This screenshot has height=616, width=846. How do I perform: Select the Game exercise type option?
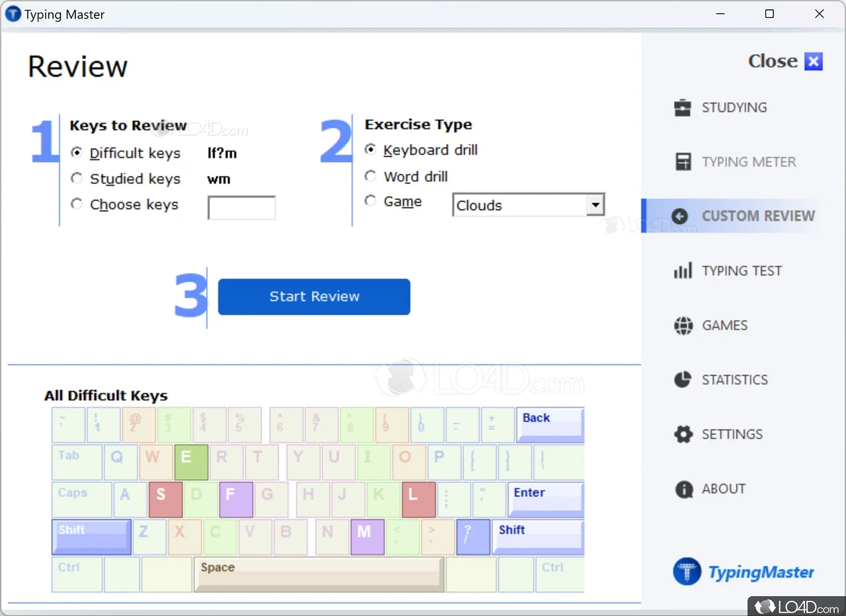(371, 201)
